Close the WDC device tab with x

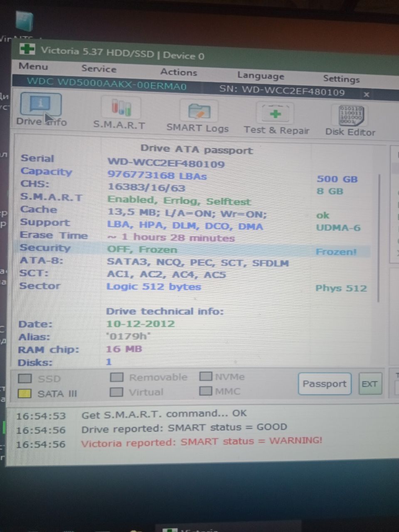[366, 95]
